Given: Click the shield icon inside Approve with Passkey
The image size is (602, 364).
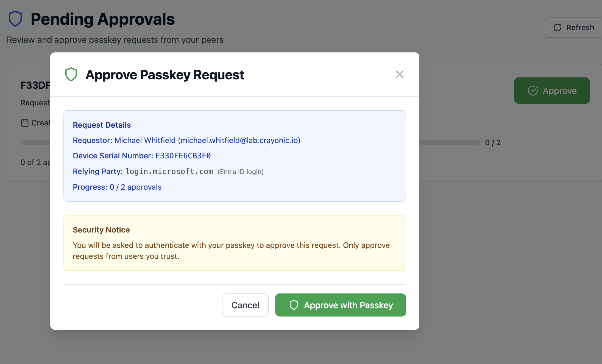Looking at the screenshot, I should 294,305.
